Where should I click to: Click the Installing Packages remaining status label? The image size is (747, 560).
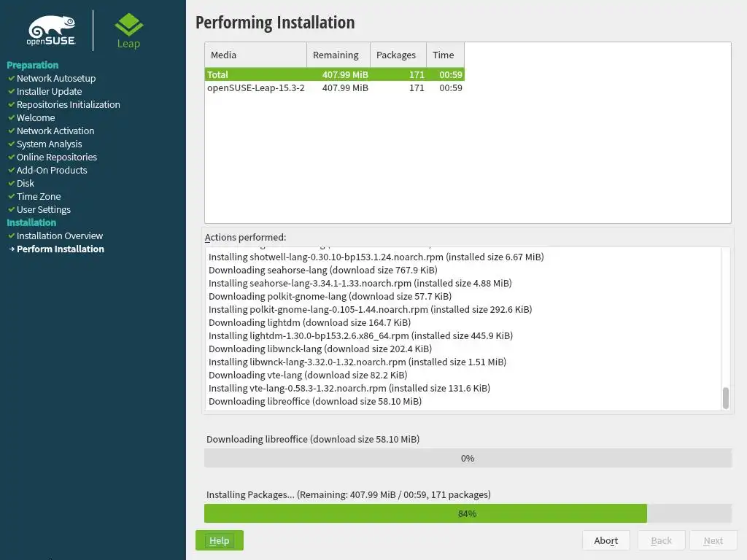(348, 495)
